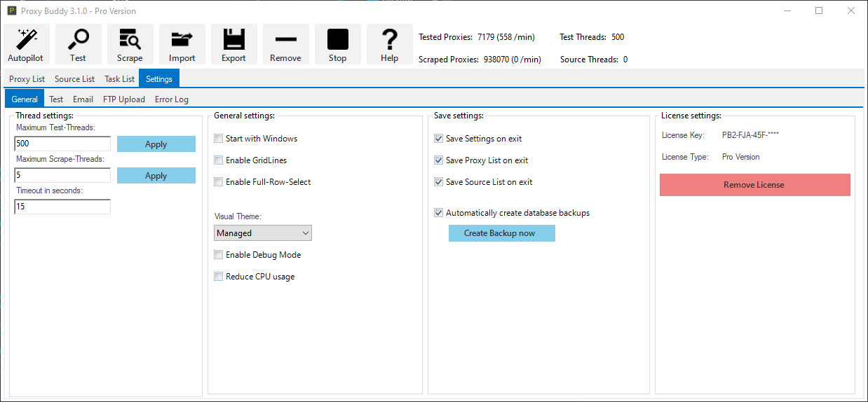Expand the Visual Theme dropdown
Image resolution: width=868 pixels, height=402 pixels.
[x=263, y=233]
